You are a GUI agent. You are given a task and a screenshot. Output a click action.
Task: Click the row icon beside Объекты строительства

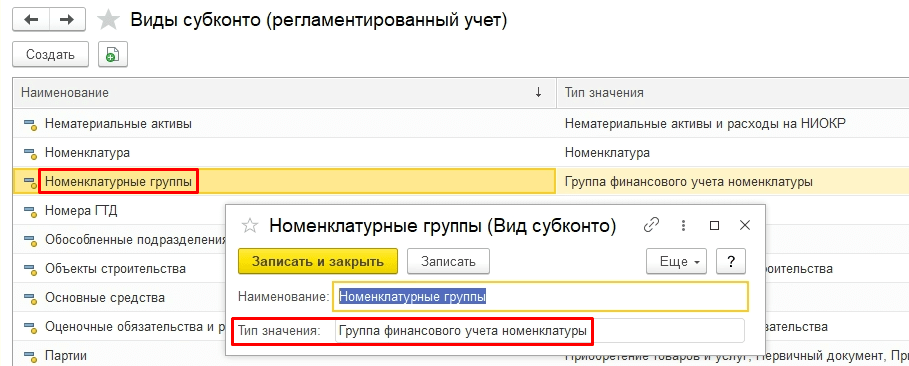(30, 269)
